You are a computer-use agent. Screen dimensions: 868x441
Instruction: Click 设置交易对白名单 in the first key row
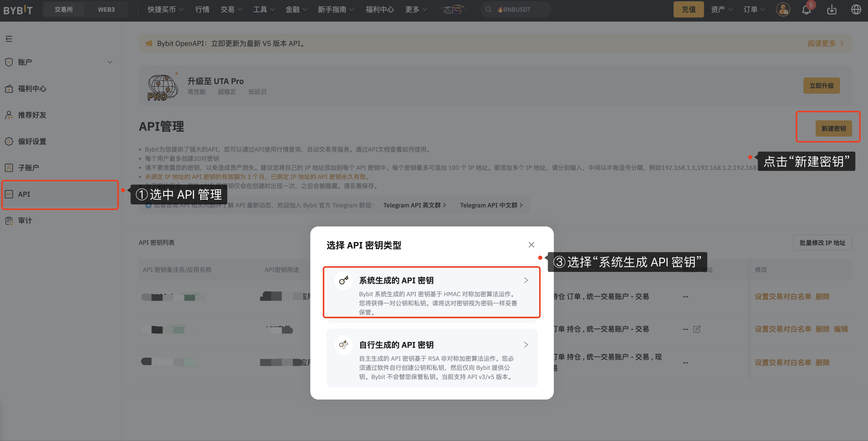[783, 297]
